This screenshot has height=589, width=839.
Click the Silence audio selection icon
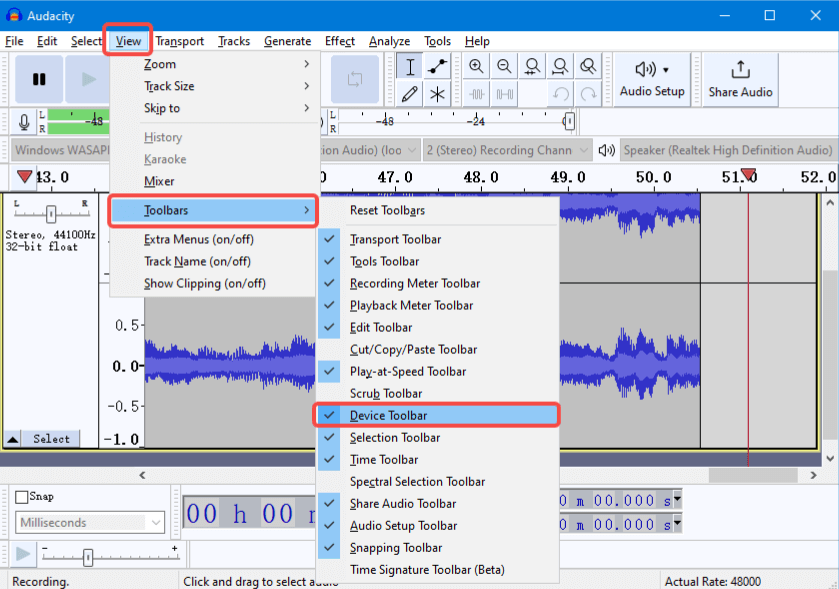pyautogui.click(x=504, y=94)
